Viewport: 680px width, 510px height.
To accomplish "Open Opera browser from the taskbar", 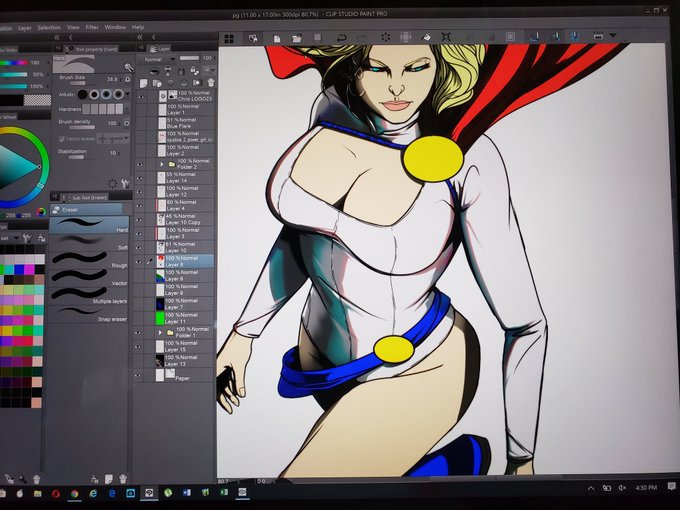I will point(56,494).
